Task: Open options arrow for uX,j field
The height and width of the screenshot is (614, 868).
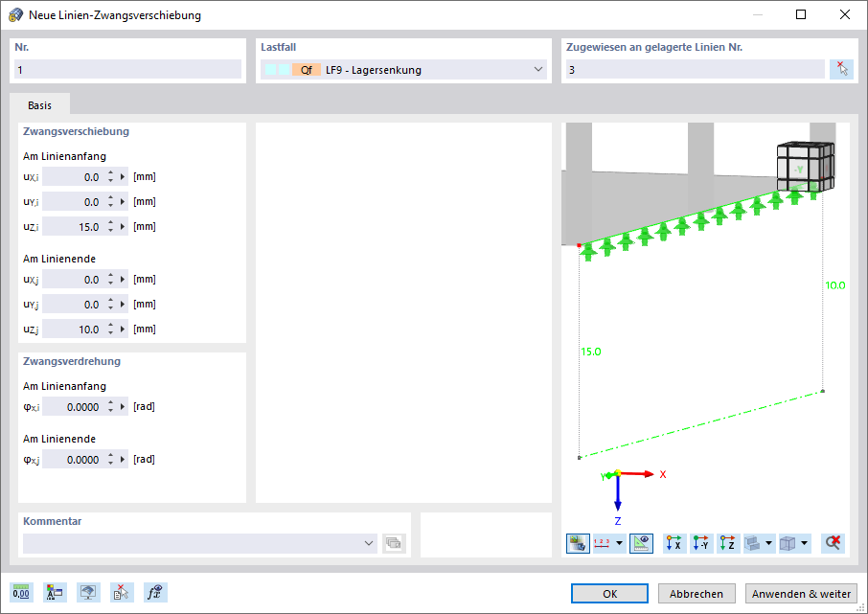Action: coord(123,279)
